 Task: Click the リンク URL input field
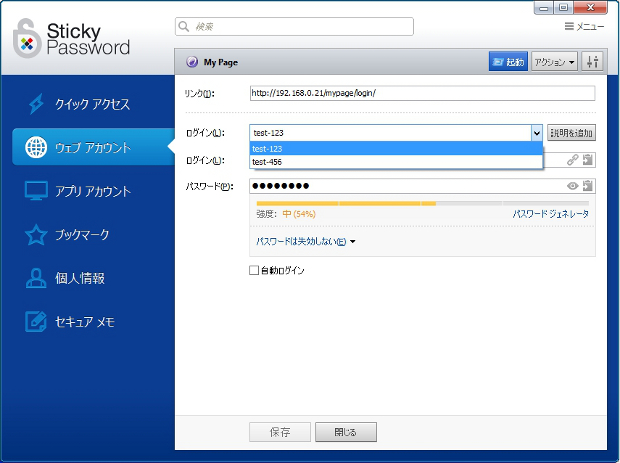[x=422, y=93]
